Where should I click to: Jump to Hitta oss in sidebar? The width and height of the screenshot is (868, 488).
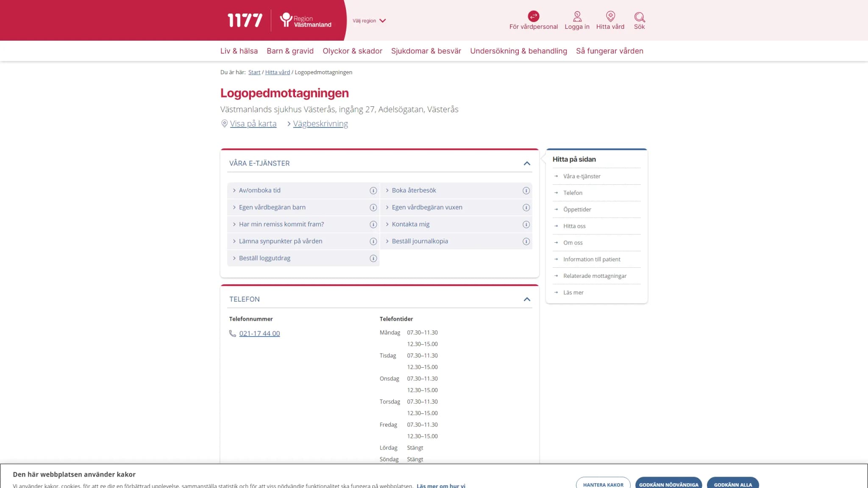[x=574, y=226]
